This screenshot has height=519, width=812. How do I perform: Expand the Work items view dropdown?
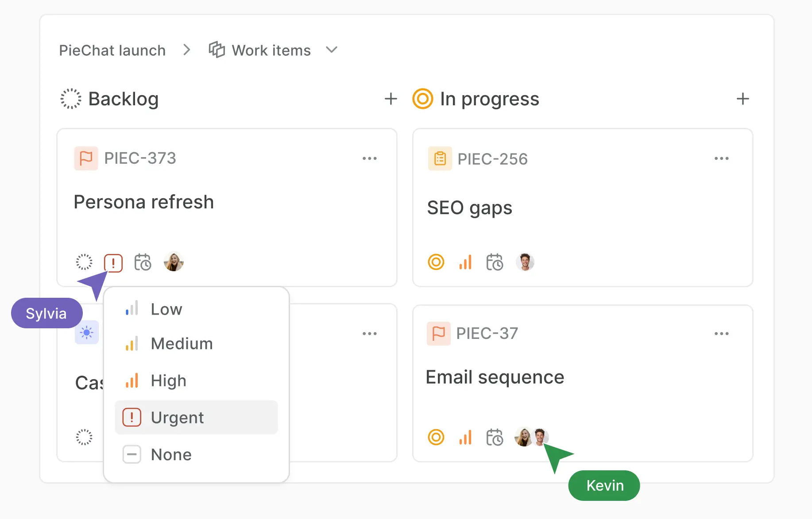(332, 50)
